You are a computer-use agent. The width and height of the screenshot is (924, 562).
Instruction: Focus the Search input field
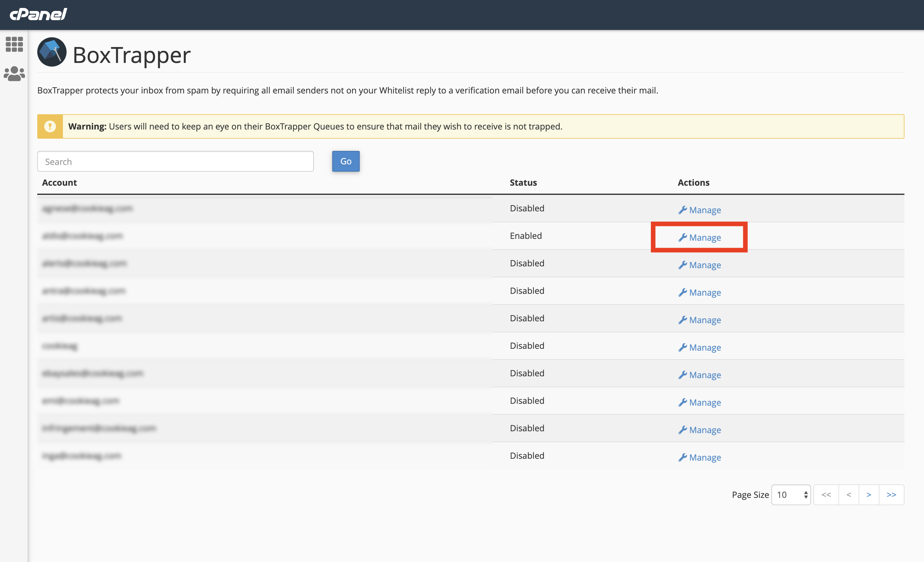pyautogui.click(x=175, y=162)
